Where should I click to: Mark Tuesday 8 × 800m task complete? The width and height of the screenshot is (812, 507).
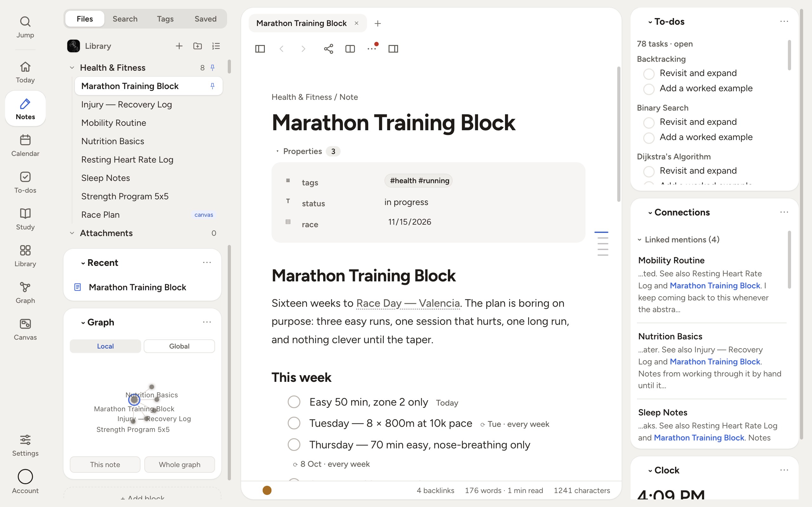[x=294, y=423]
